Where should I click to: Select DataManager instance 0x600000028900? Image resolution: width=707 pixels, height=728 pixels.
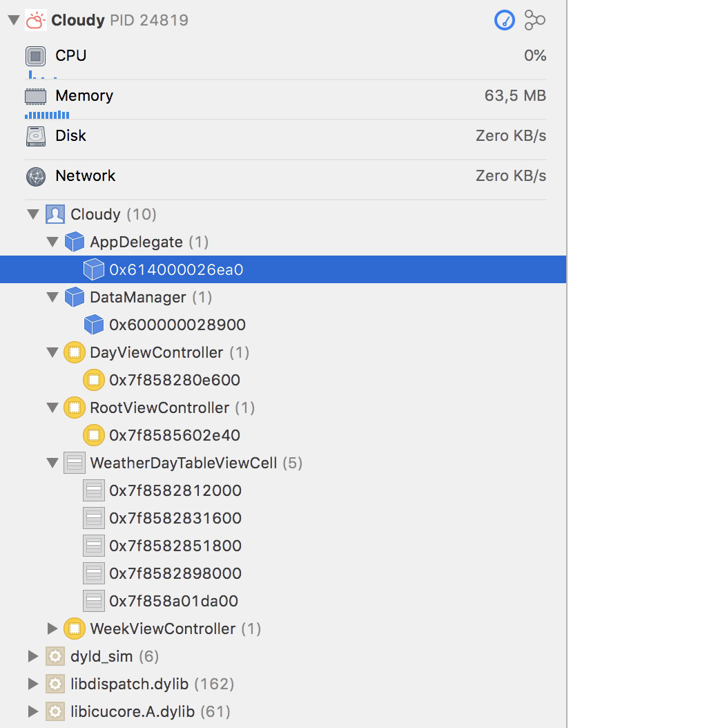tap(177, 325)
